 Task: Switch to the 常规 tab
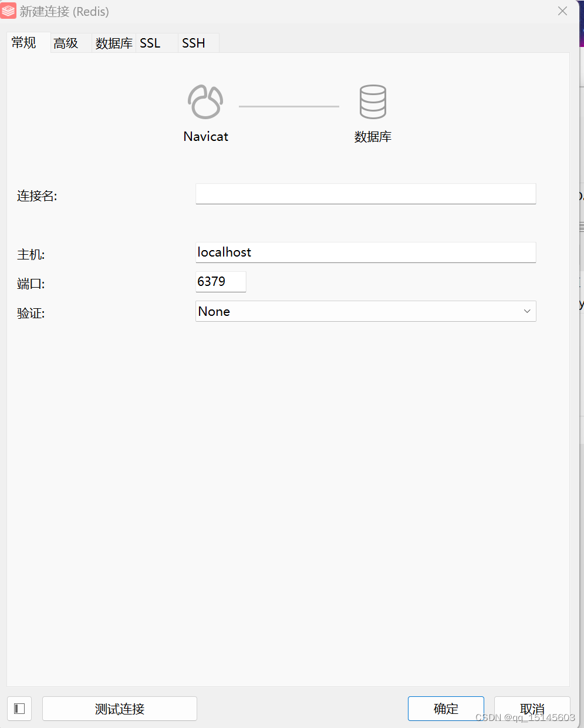[x=28, y=43]
